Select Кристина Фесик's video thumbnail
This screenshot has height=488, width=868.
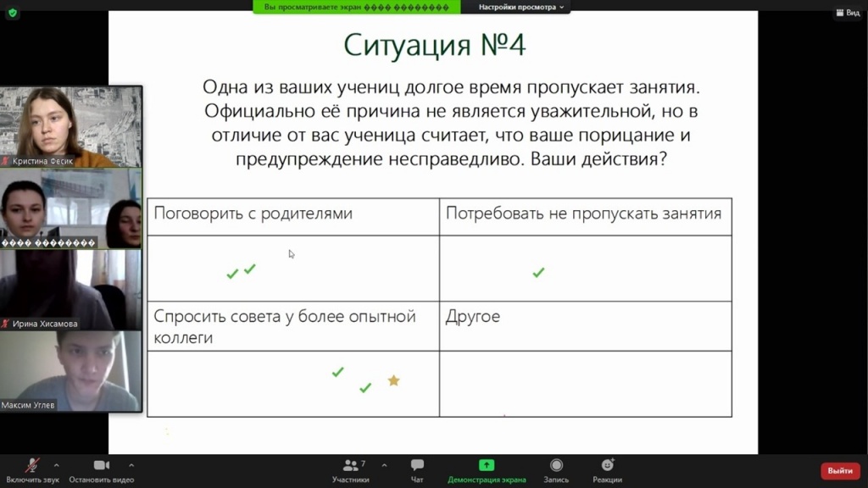click(71, 126)
